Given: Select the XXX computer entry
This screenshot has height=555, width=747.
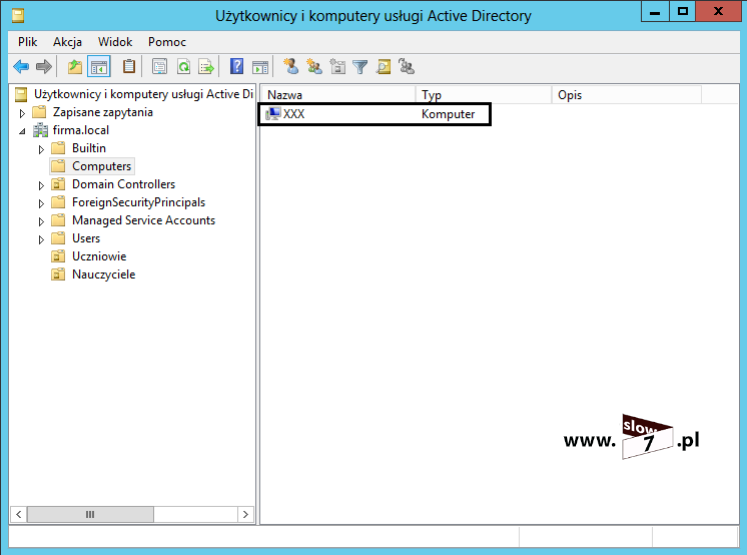Looking at the screenshot, I should (x=294, y=114).
